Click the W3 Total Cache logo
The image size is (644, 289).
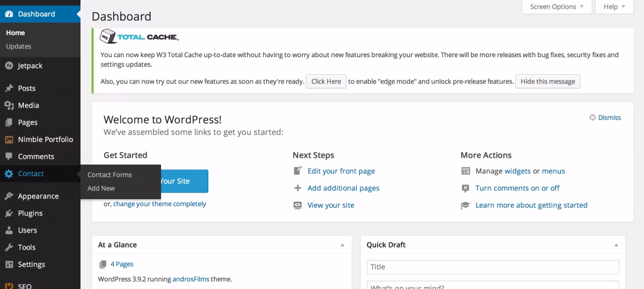[x=139, y=36]
